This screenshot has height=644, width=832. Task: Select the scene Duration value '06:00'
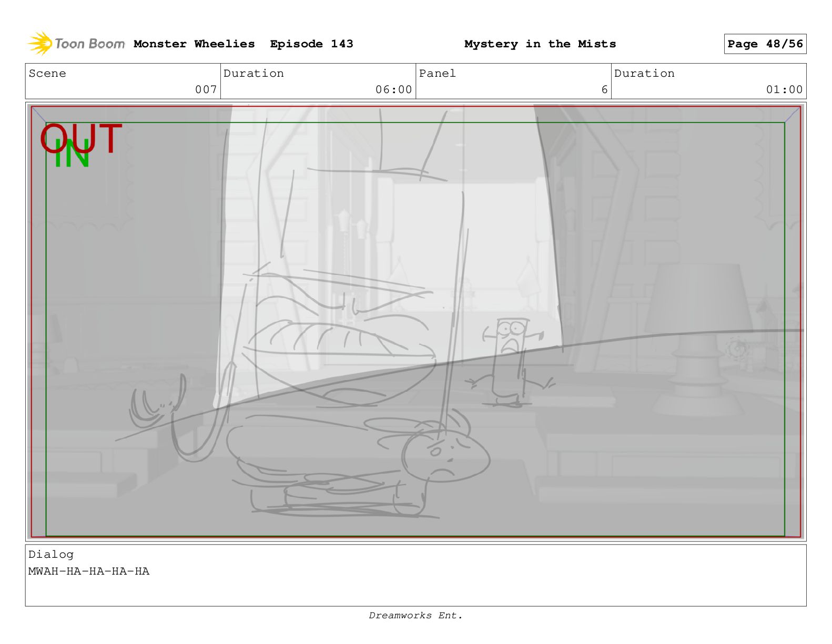(394, 89)
